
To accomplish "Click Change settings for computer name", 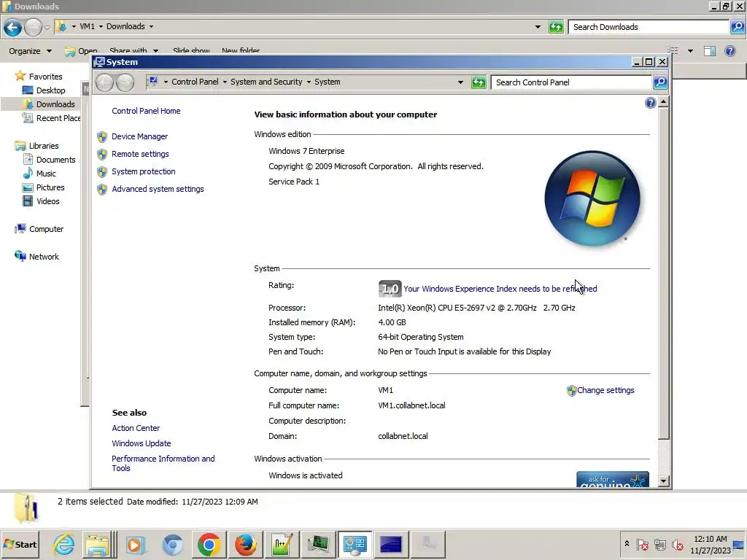I will point(605,391).
